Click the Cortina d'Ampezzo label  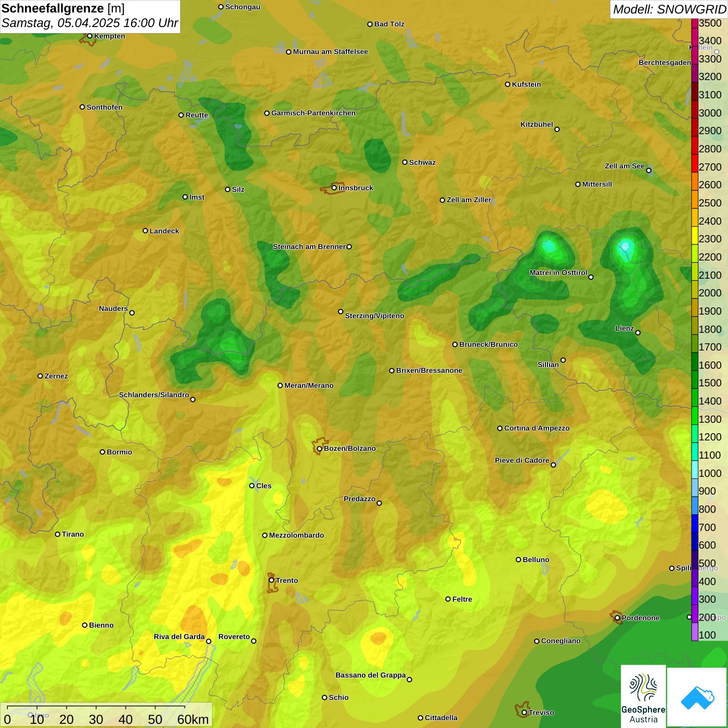click(537, 428)
